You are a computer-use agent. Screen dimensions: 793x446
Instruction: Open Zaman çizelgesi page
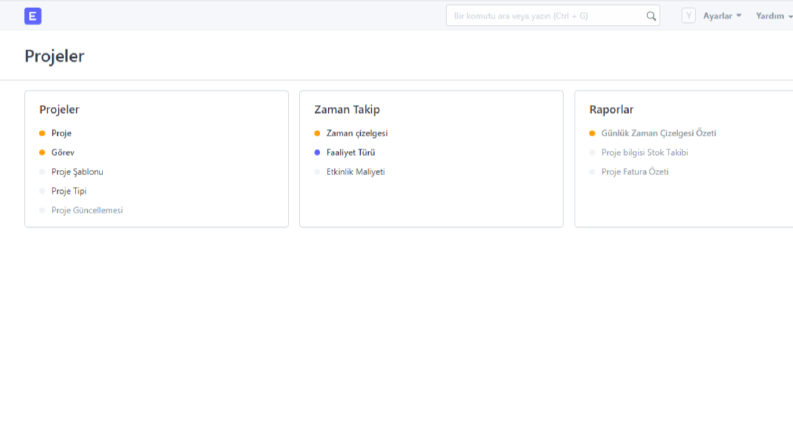tap(357, 133)
